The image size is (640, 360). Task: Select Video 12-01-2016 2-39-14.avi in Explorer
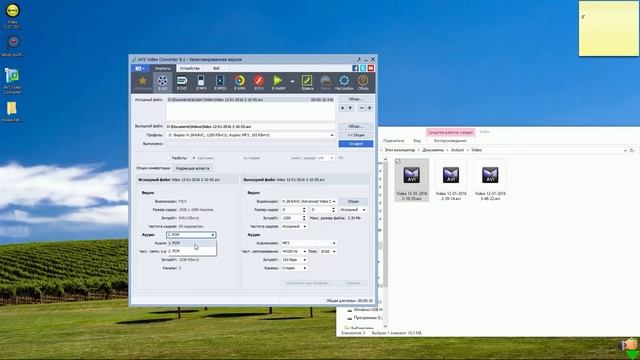coord(451,181)
